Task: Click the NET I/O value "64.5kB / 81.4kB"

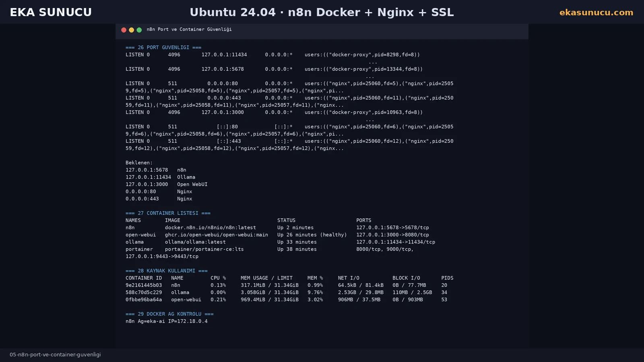Action: tap(361, 286)
